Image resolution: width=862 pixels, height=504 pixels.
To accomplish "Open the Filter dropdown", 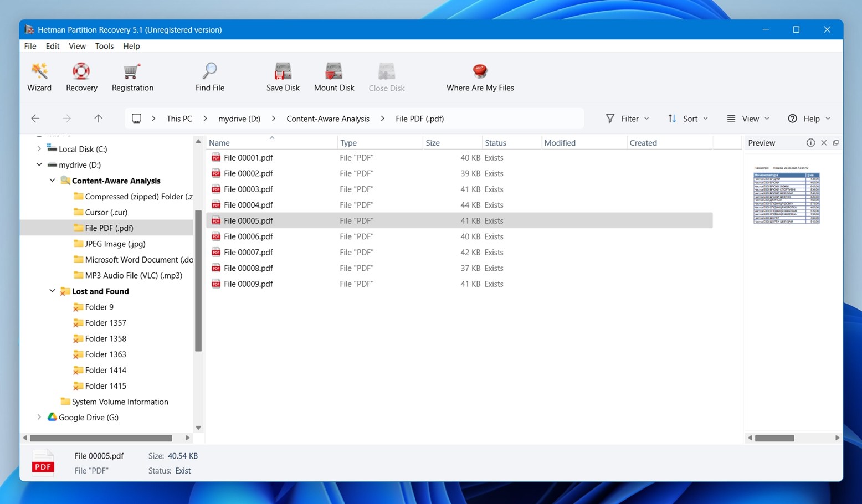I will (x=628, y=119).
